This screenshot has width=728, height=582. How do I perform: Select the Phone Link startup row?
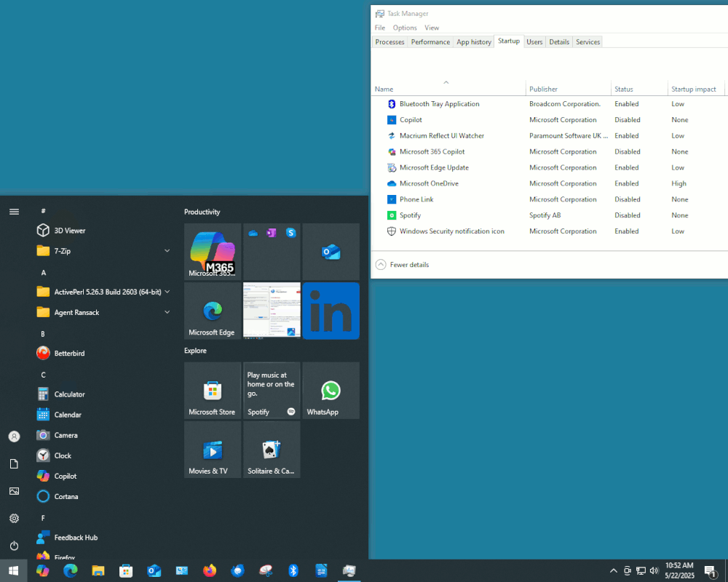click(x=549, y=199)
